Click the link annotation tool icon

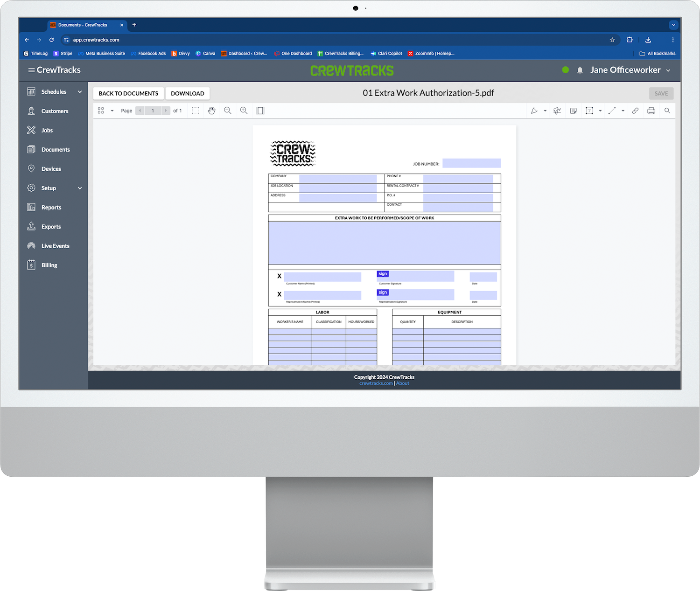tap(635, 111)
